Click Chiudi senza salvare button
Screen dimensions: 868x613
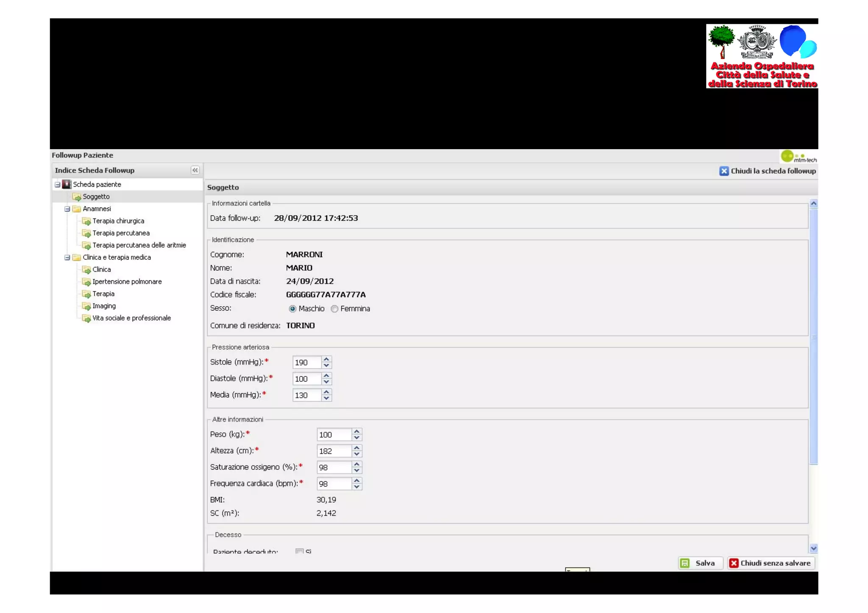tap(771, 563)
